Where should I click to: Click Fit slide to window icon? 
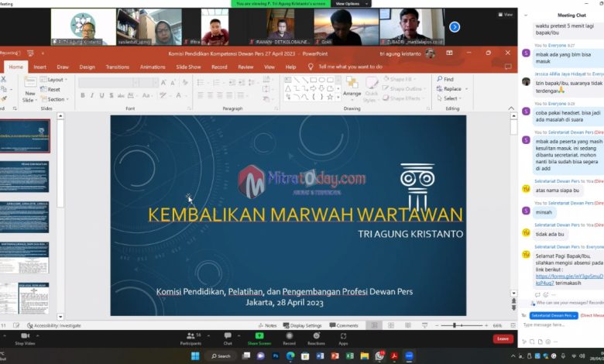(x=513, y=325)
